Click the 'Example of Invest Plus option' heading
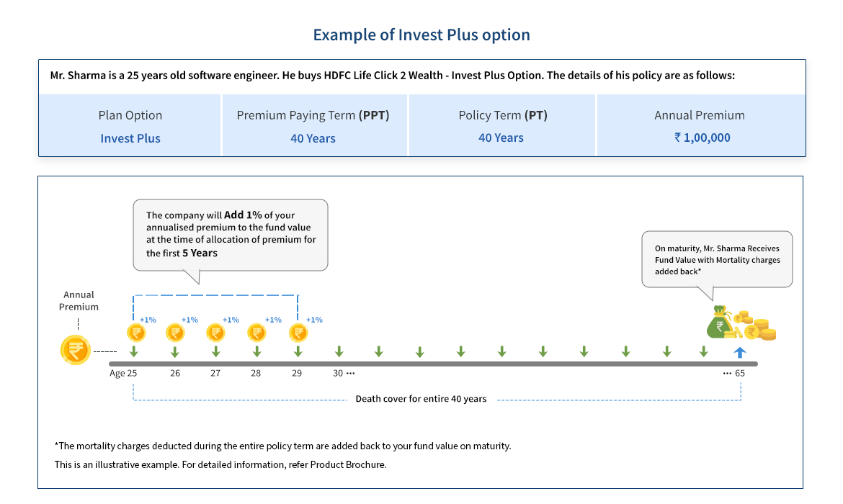Image resolution: width=843 pixels, height=504 pixels. click(421, 35)
